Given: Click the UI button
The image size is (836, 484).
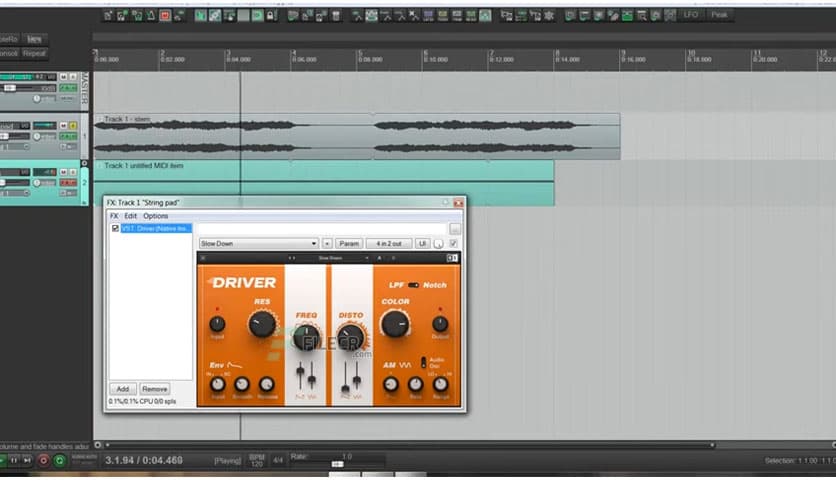Looking at the screenshot, I should pos(422,244).
